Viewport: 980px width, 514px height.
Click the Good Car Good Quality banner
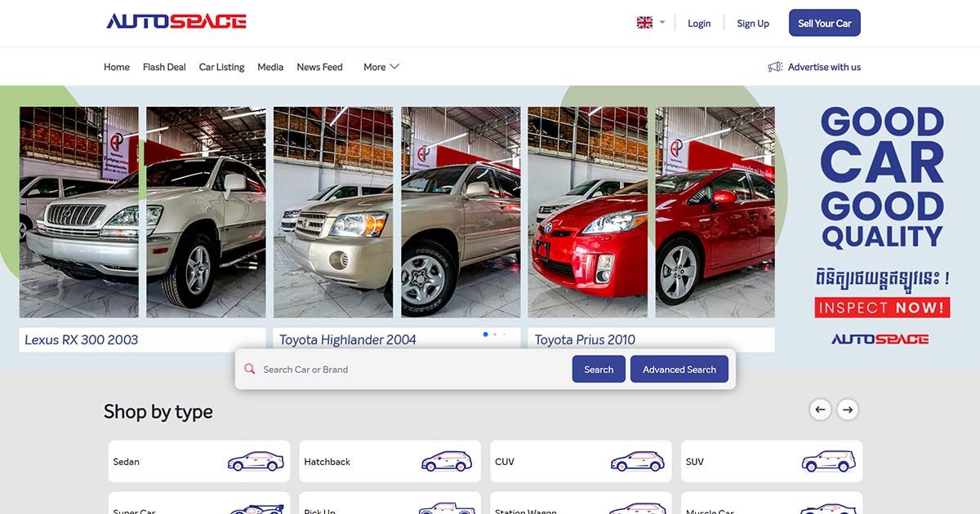point(882,178)
